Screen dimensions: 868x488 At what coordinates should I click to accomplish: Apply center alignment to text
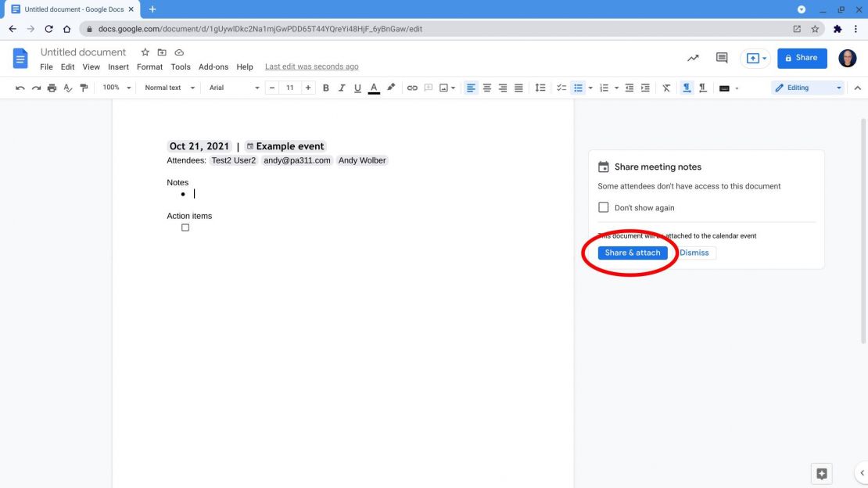486,88
